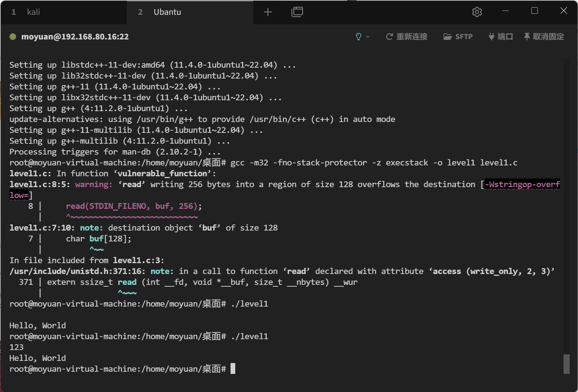This screenshot has width=578, height=392.
Task: Expand the dropdown arrow beside the lightbulb
Action: pyautogui.click(x=368, y=37)
